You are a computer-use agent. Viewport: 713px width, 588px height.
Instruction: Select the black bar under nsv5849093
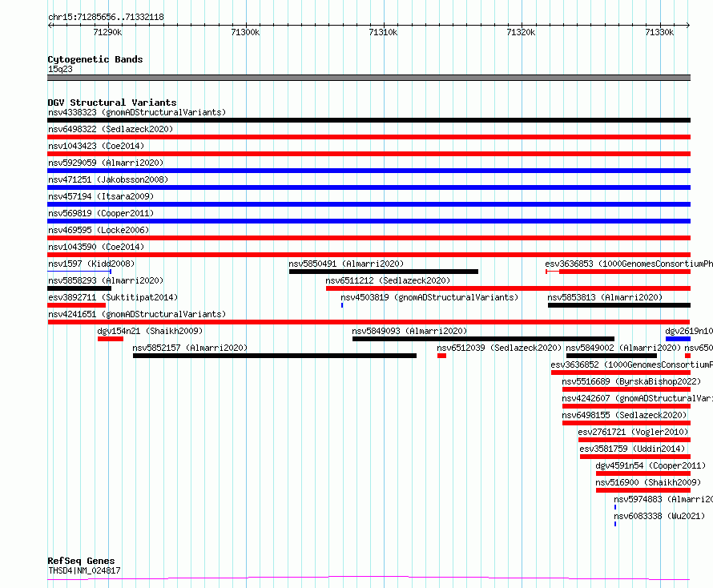pos(483,339)
